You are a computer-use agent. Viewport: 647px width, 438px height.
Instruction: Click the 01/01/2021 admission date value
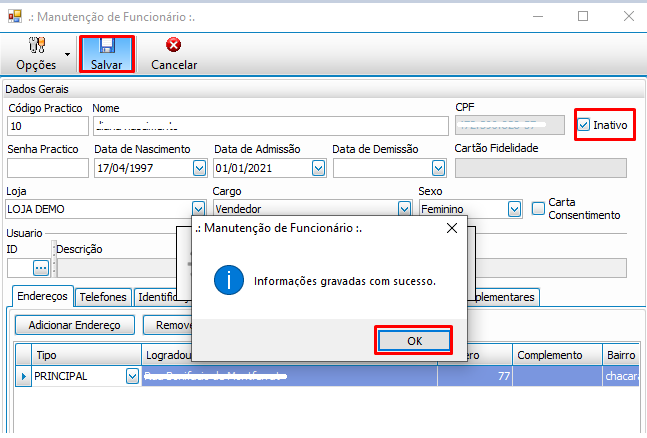[243, 168]
